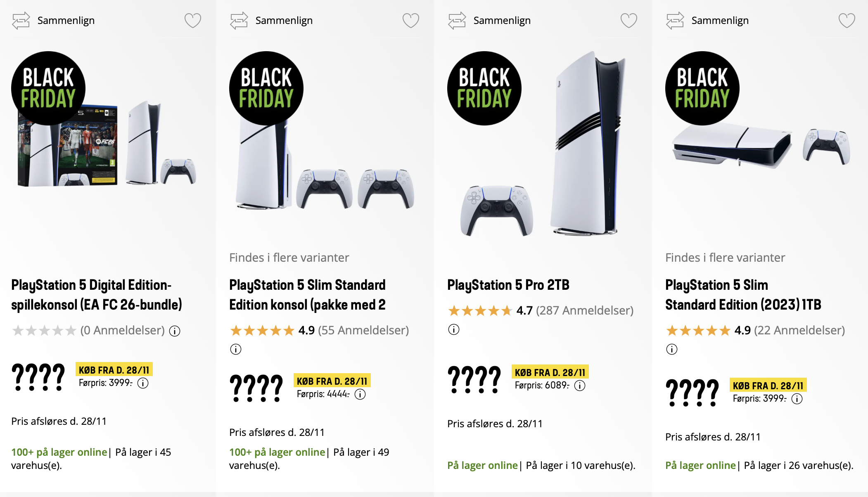Image resolution: width=868 pixels, height=497 pixels.
Task: Open PlayStation 5 Pro 2TB product title
Action: [x=508, y=285]
